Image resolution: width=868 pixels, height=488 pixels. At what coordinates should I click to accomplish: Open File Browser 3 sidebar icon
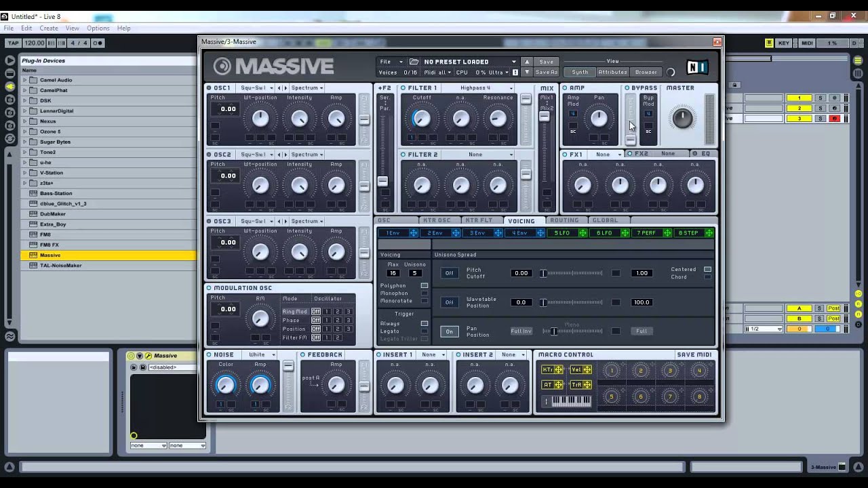9,125
